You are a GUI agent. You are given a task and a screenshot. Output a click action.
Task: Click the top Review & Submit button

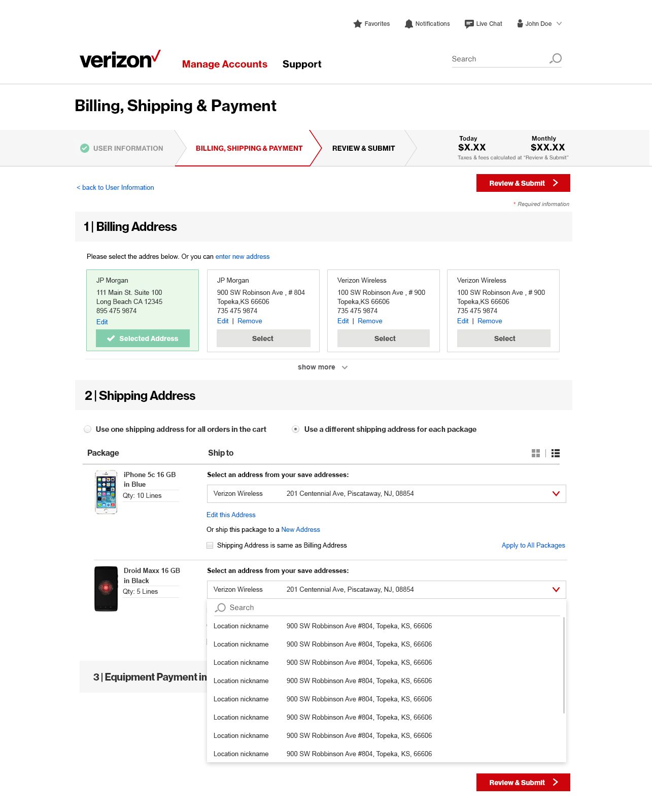[x=523, y=183]
